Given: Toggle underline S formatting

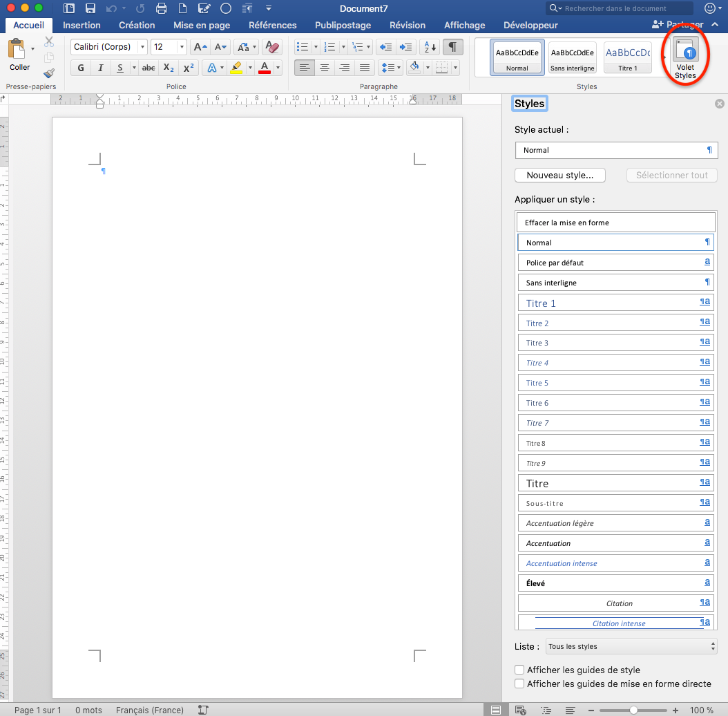Looking at the screenshot, I should (x=120, y=68).
